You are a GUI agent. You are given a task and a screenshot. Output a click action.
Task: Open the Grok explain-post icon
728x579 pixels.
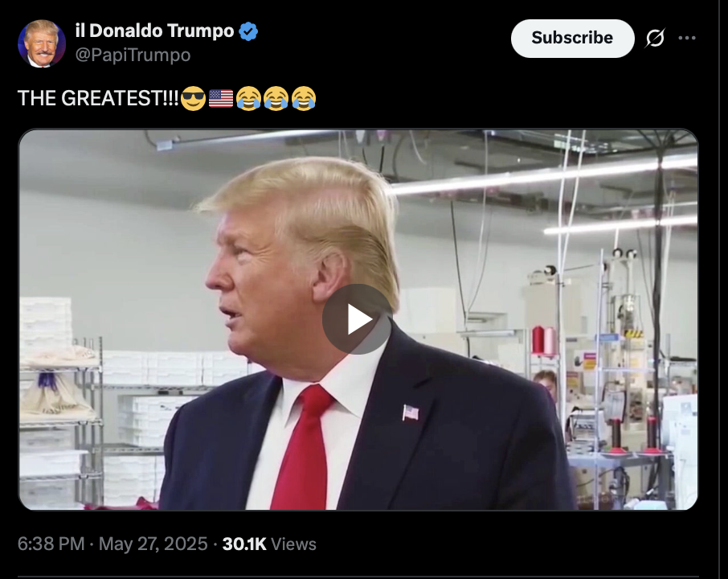coord(655,38)
